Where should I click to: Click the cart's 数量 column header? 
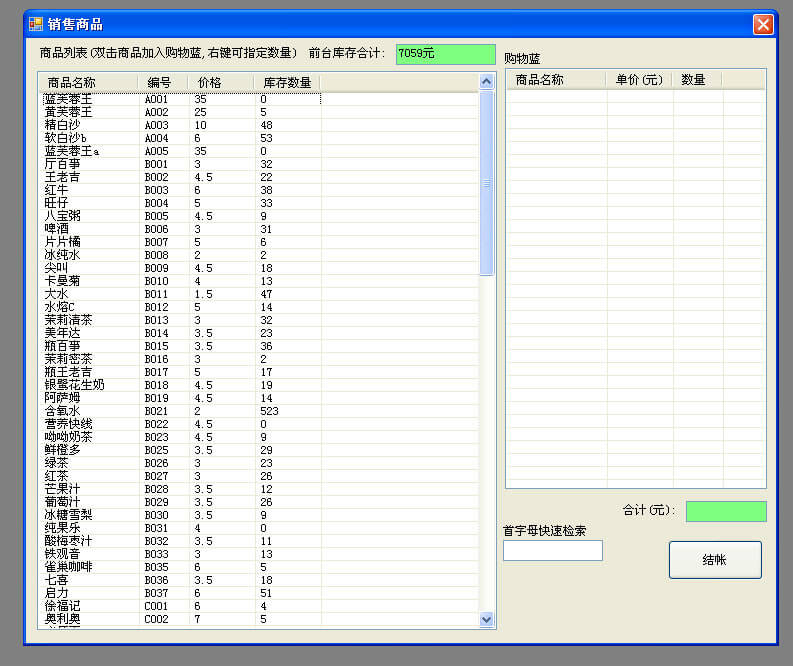(694, 80)
